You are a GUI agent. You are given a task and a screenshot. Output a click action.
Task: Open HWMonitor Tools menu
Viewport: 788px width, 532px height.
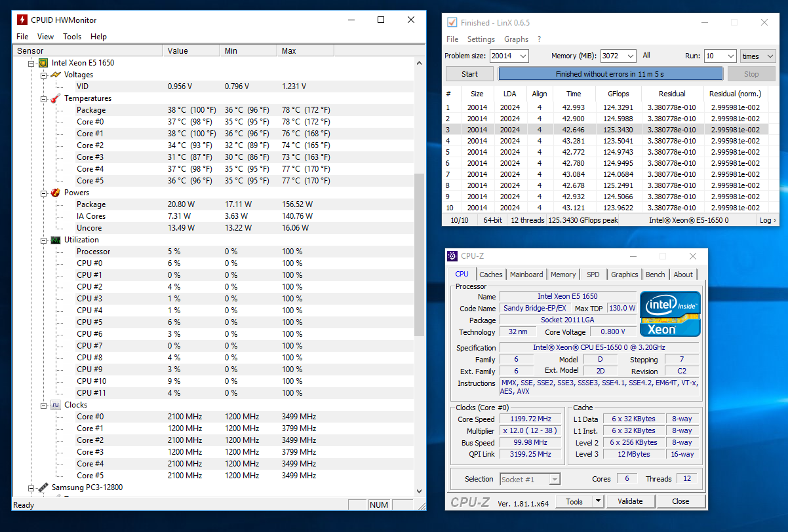pos(72,37)
